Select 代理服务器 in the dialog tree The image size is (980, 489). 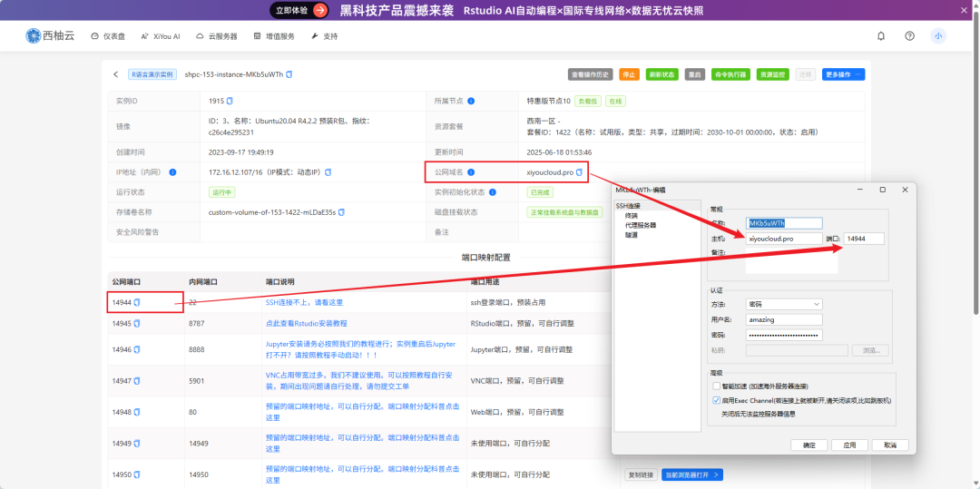(641, 225)
